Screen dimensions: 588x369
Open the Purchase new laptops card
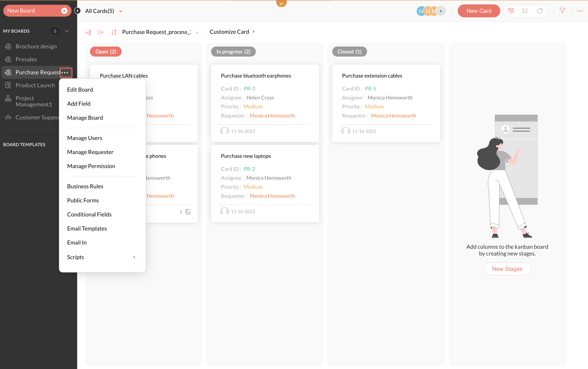pyautogui.click(x=246, y=156)
